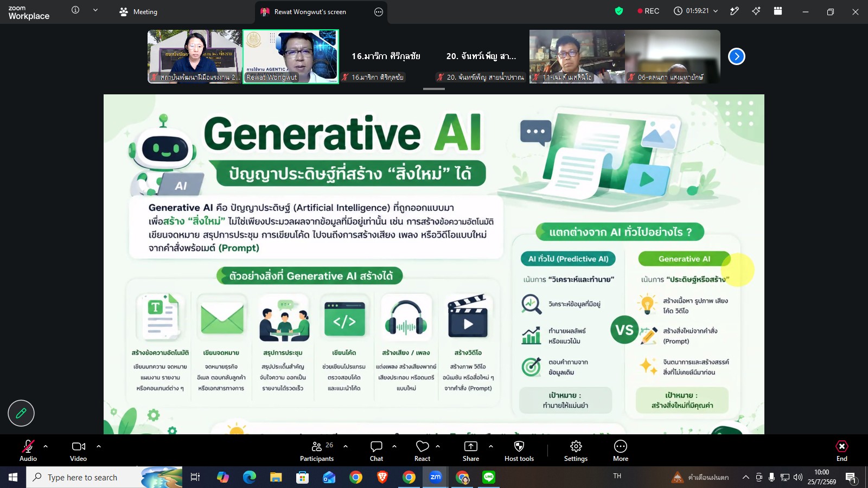Viewport: 868px width, 488px height.
Task: Open the More options menu
Action: coord(621,446)
